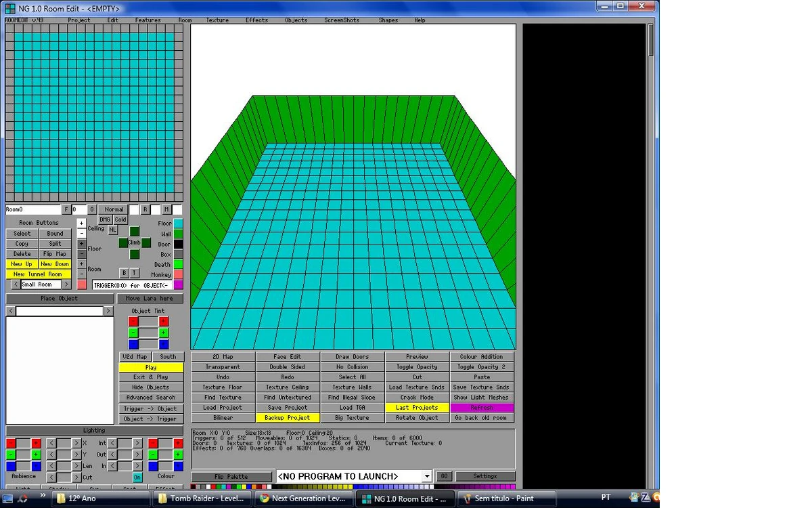Click the New Tunnel Room button
This screenshot has height=508, width=812.
pos(38,274)
